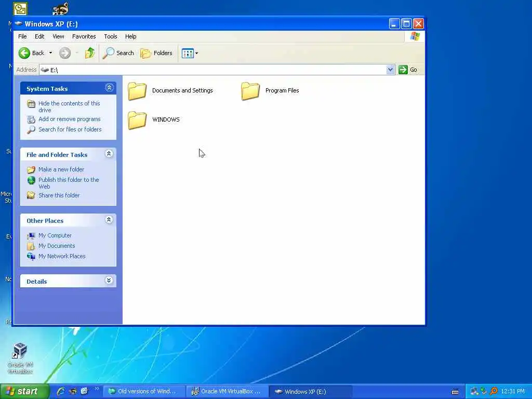Click the Start button
This screenshot has width=532, height=399.
click(24, 391)
